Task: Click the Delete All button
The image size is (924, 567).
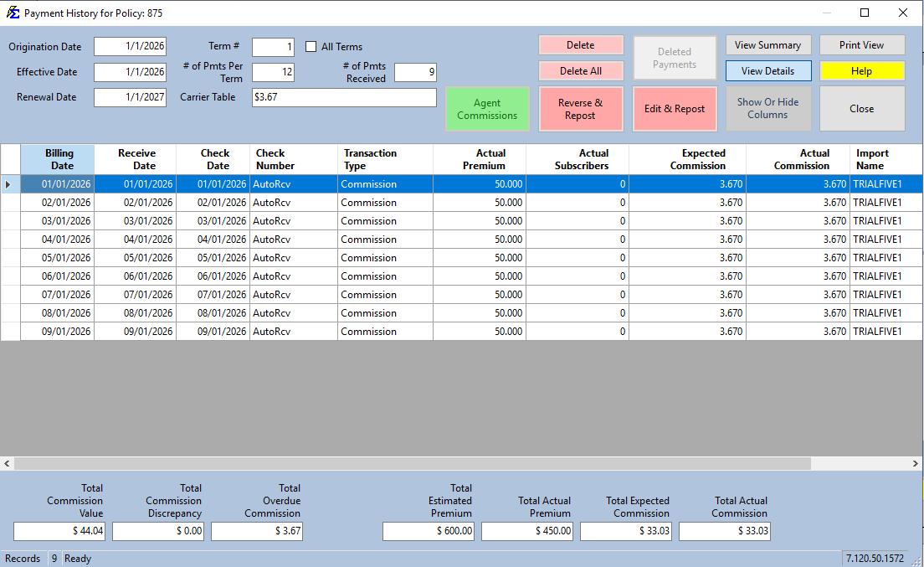Action: point(581,70)
